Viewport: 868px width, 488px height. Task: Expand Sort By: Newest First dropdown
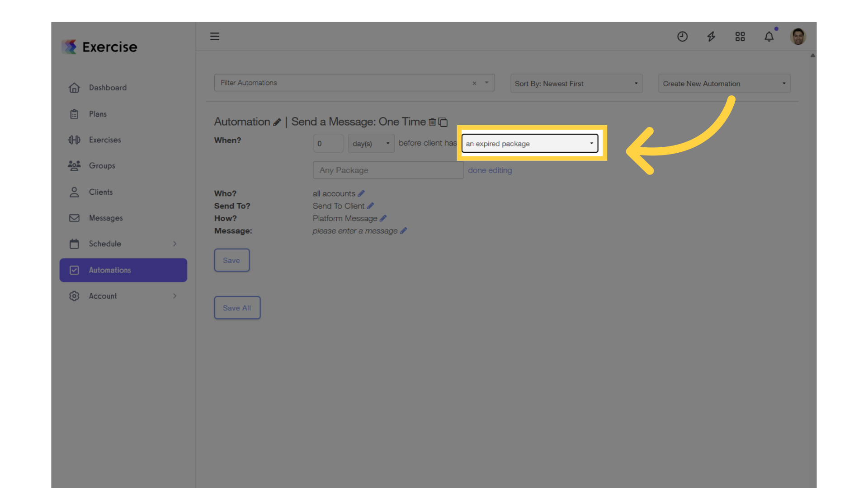[x=576, y=84]
